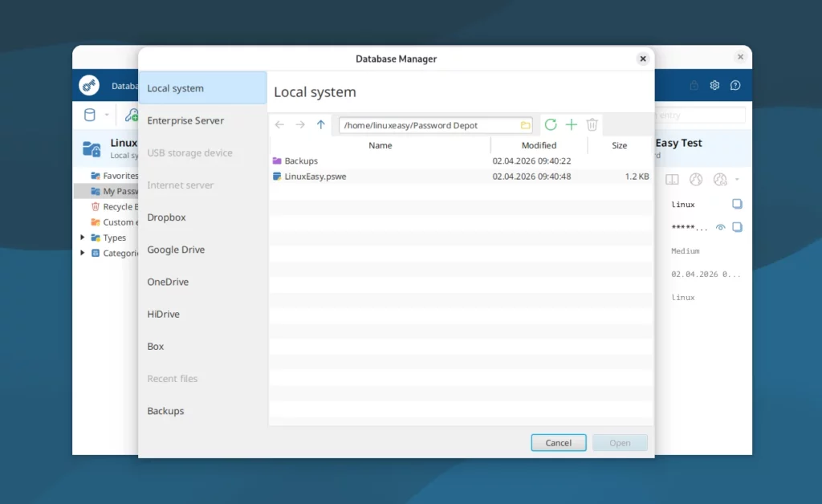
Task: Click the Password Depot key logo
Action: [89, 85]
